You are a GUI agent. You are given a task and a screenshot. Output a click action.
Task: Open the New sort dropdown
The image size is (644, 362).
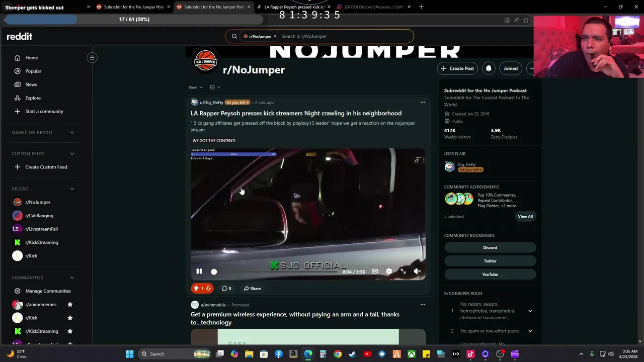click(x=196, y=87)
